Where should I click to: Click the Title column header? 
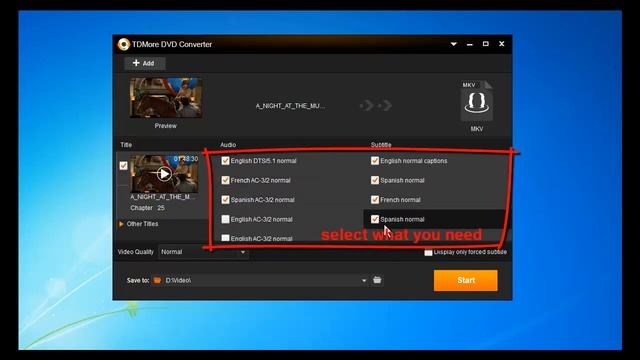point(126,145)
